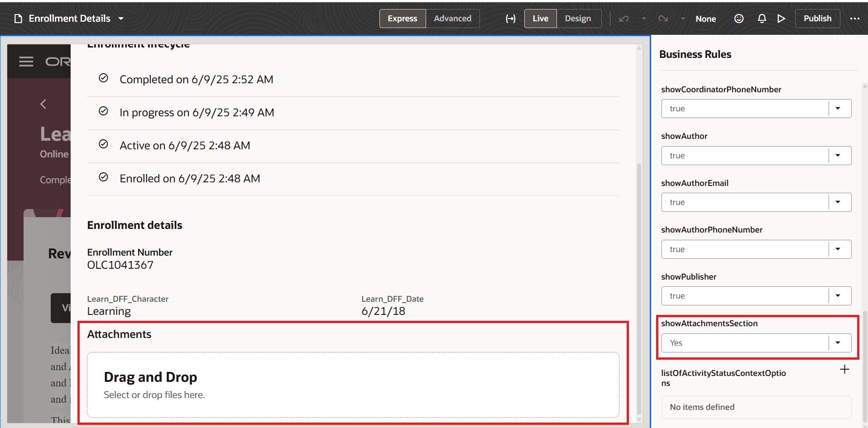Click the Completed lifecycle check icon

103,78
